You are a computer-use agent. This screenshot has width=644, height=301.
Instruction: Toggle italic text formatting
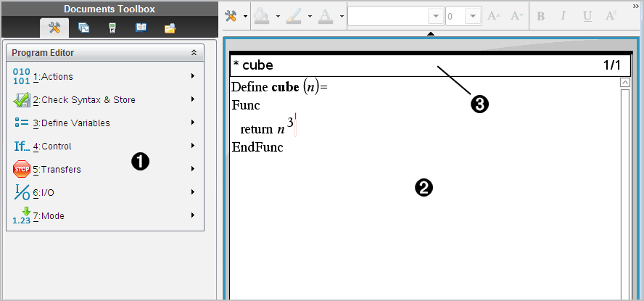pos(563,16)
